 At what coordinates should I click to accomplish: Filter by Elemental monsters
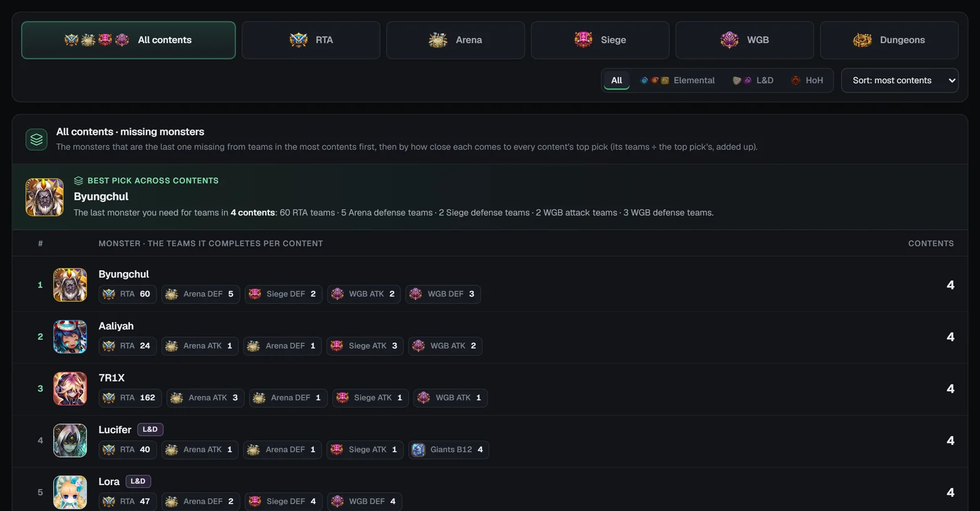(677, 80)
